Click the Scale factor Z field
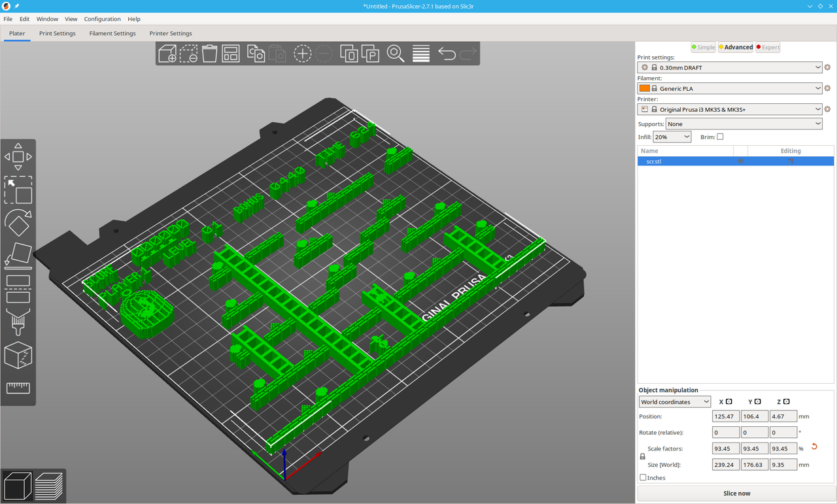Image resolution: width=837 pixels, height=504 pixels. point(783,448)
